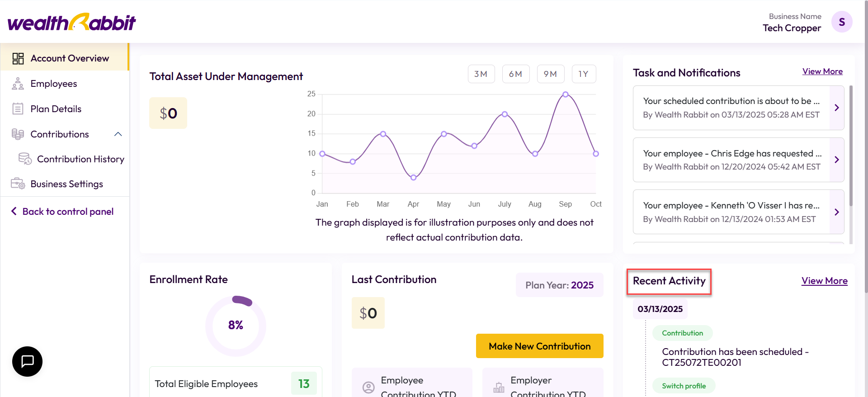Click the Total Eligible Employees 13 value
The height and width of the screenshot is (397, 868).
[x=304, y=383]
